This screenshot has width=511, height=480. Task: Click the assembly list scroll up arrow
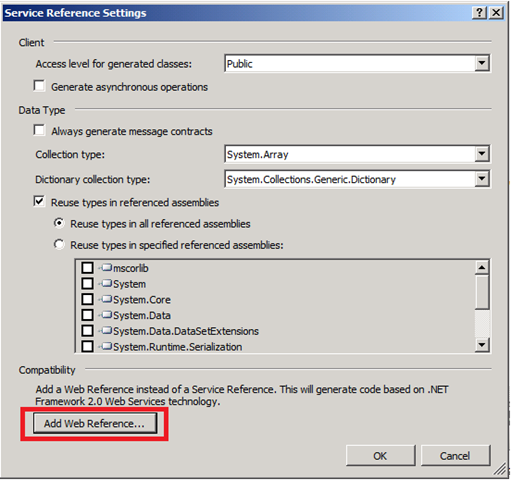click(x=482, y=267)
